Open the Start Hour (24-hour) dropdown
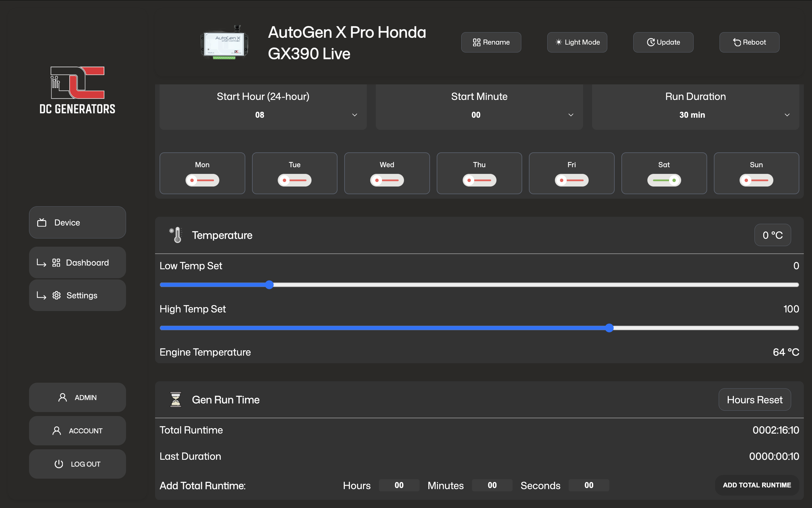Image resolution: width=812 pixels, height=508 pixels. click(263, 115)
